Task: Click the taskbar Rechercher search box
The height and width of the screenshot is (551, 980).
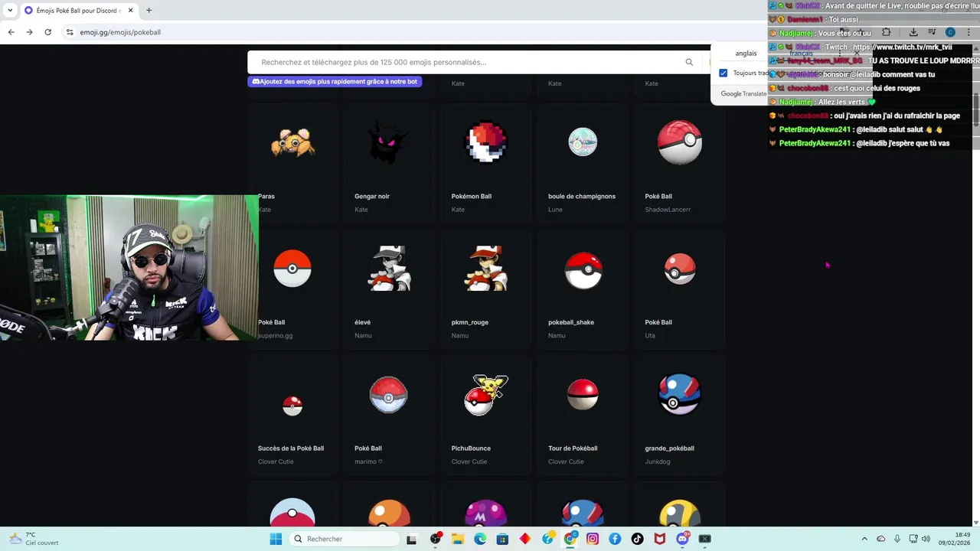Action: click(345, 539)
